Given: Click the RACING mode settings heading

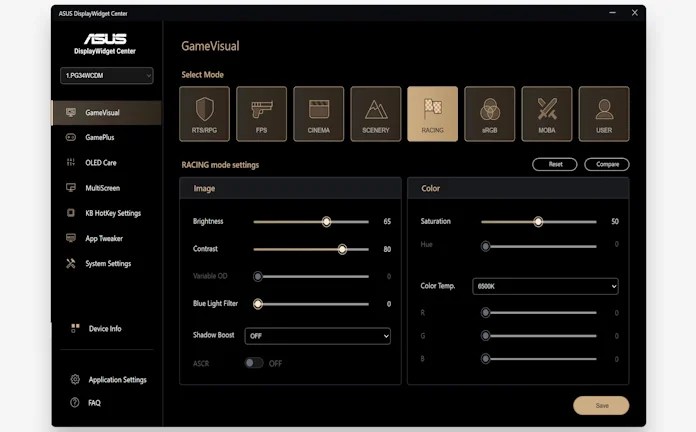Looking at the screenshot, I should [220, 165].
